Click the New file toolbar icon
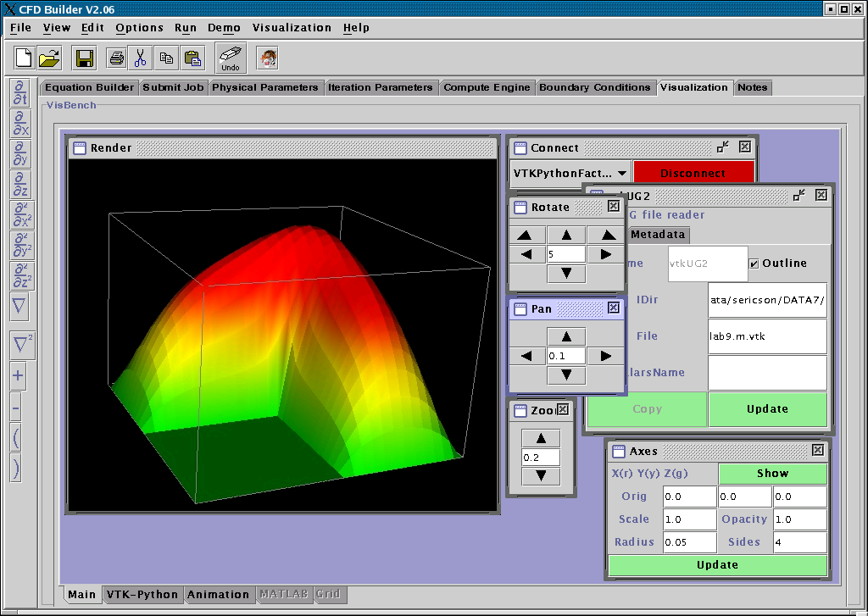Viewport: 868px width, 616px height. pyautogui.click(x=25, y=58)
